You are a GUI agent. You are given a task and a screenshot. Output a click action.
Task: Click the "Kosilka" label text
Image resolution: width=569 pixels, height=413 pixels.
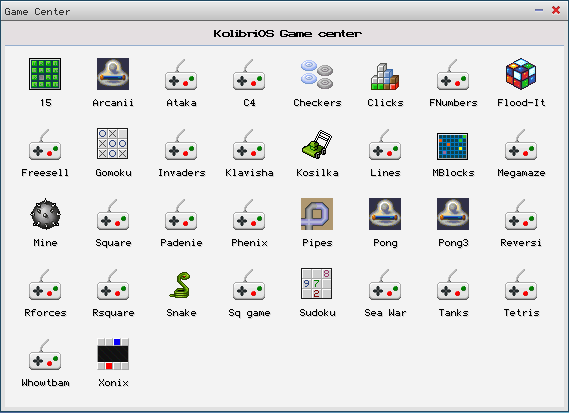point(317,173)
